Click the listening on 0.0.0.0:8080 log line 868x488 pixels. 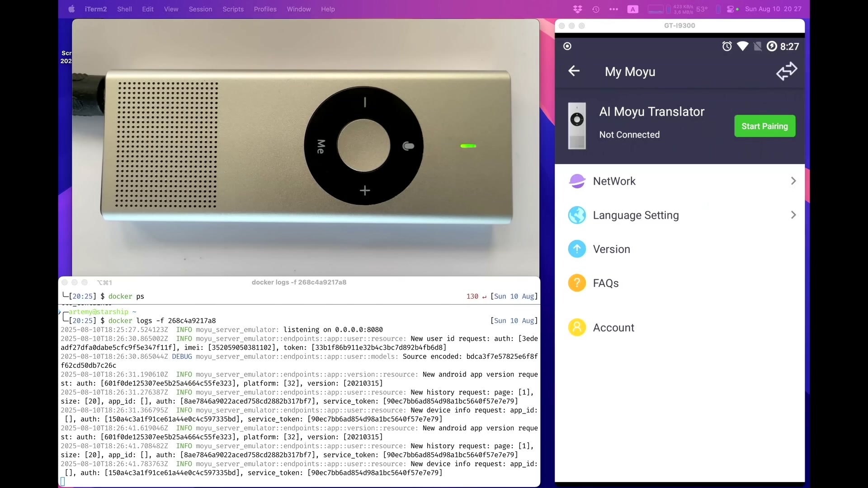[x=222, y=330]
